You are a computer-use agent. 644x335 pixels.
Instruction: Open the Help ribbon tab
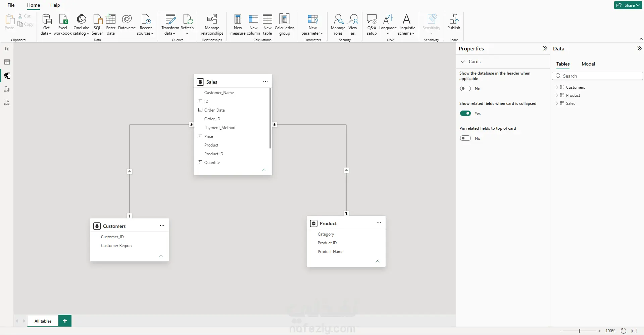pos(55,5)
